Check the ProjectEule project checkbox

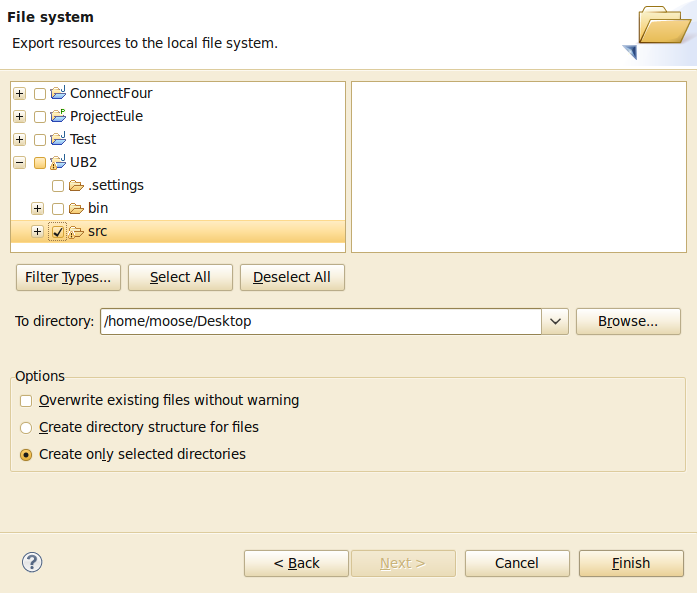tap(40, 117)
